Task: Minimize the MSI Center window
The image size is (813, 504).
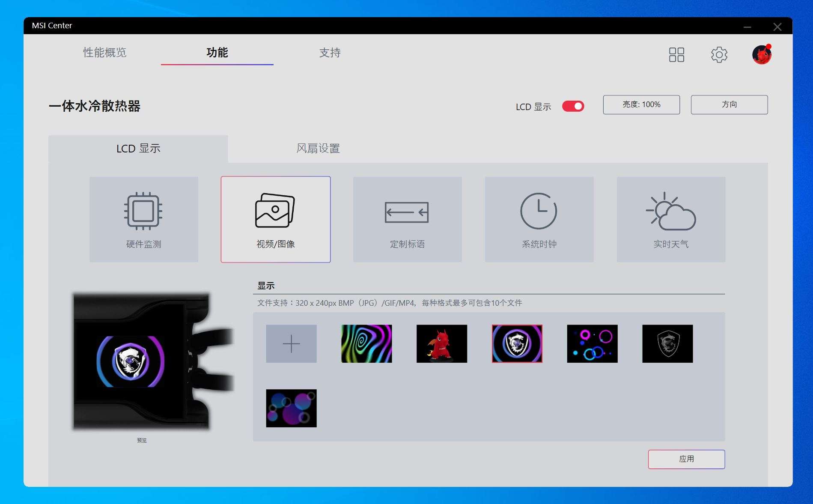Action: (x=747, y=27)
